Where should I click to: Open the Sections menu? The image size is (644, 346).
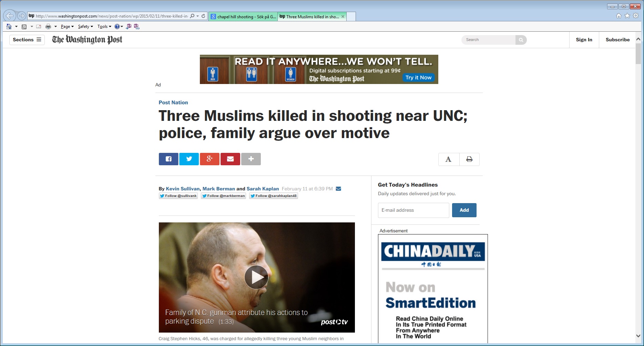coord(27,40)
